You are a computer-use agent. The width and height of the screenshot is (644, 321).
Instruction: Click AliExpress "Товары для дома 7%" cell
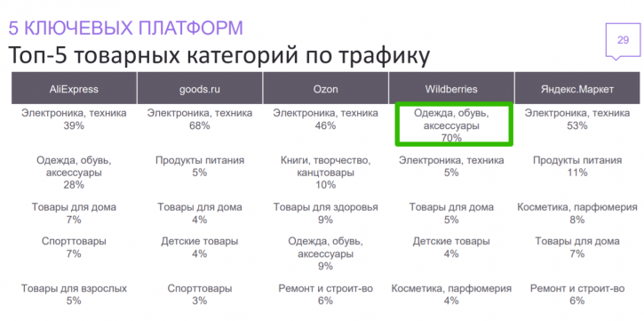click(74, 213)
